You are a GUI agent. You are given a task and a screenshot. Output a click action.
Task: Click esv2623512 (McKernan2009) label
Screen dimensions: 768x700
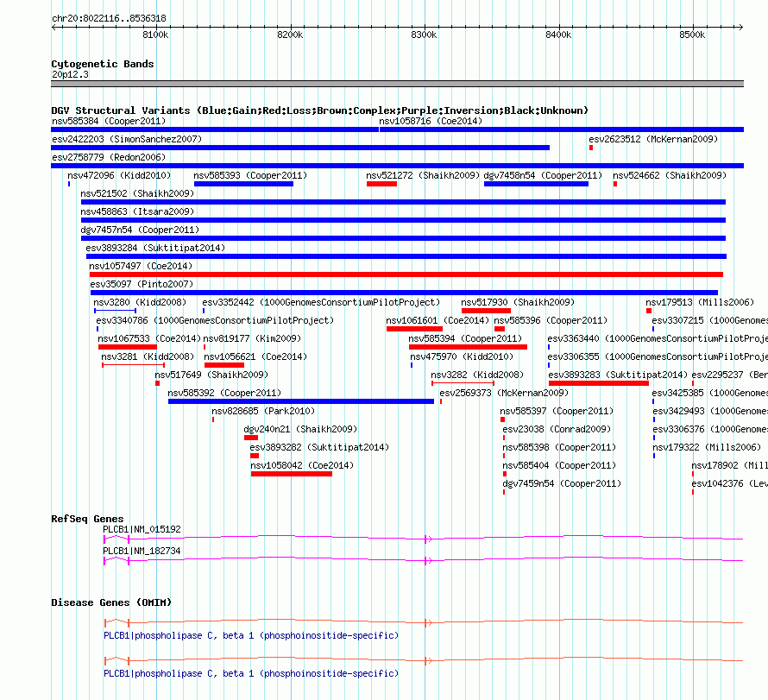pyautogui.click(x=653, y=139)
